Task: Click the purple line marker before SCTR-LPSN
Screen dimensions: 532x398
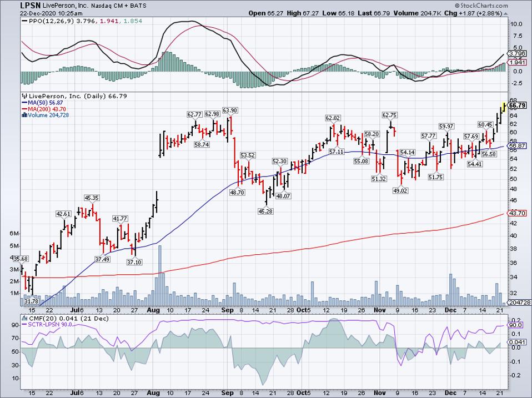Action: (x=24, y=325)
